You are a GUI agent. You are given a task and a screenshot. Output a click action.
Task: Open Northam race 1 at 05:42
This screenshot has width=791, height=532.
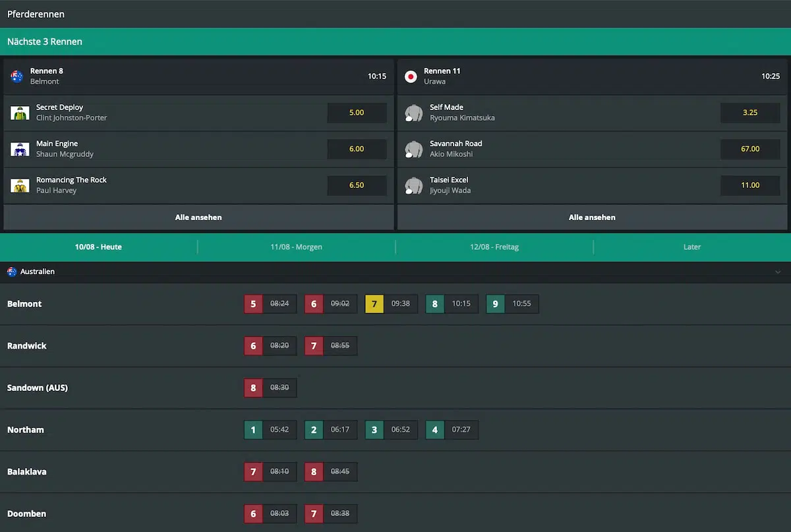pos(270,430)
